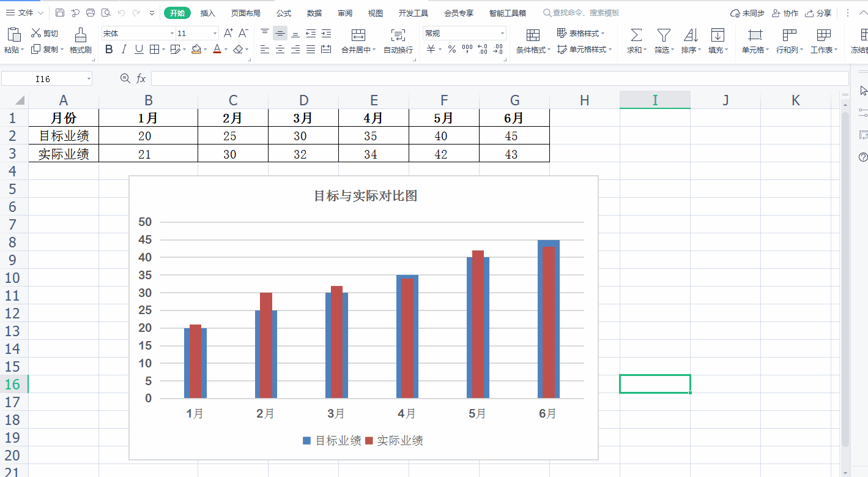This screenshot has height=477, width=868.
Task: Click the Rows and Columns (行和列) button
Action: 789,40
